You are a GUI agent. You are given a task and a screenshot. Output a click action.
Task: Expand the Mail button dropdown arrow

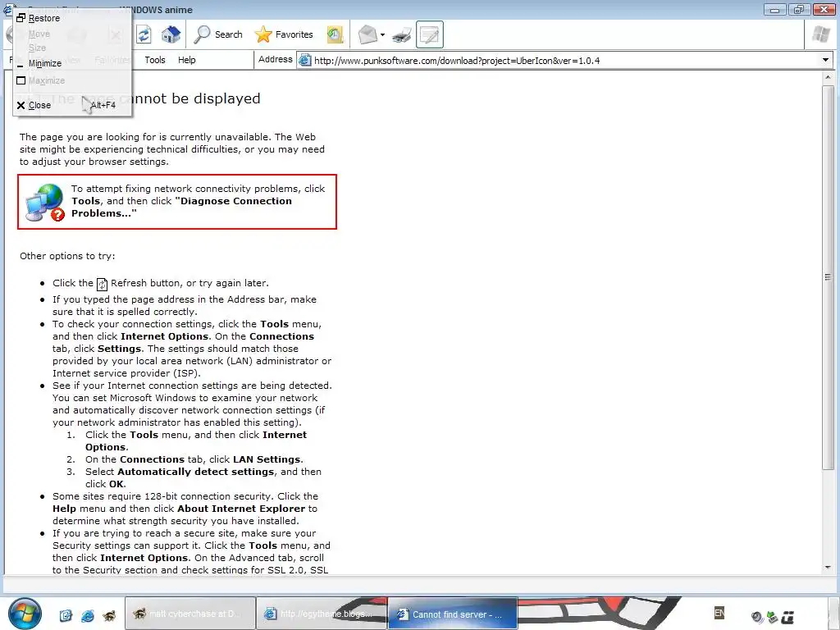[x=382, y=35]
